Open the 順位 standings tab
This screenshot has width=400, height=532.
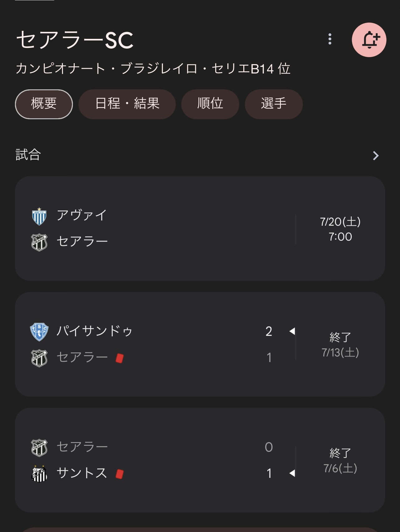(x=210, y=104)
